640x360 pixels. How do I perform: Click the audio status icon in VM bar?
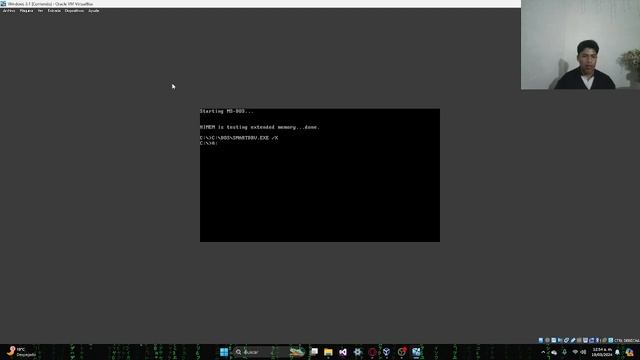pyautogui.click(x=560, y=340)
